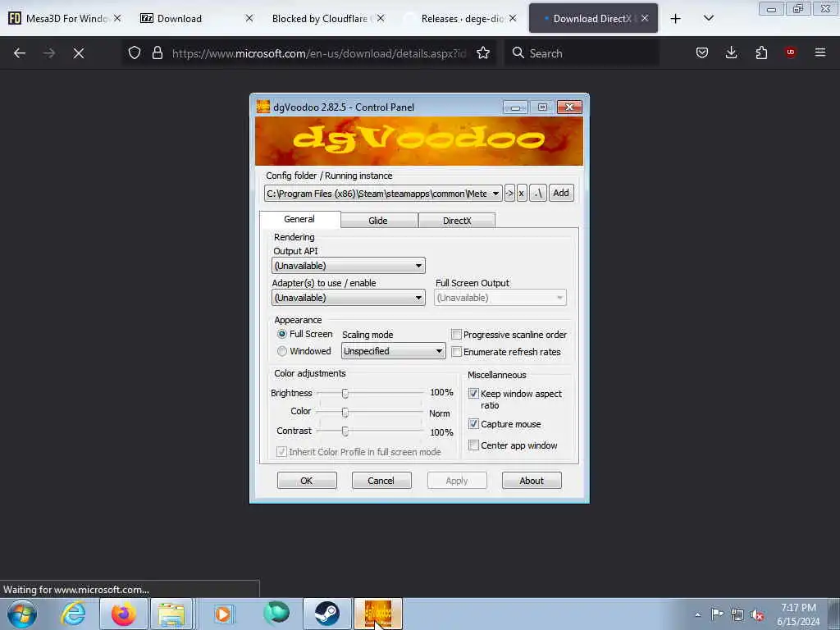Image resolution: width=840 pixels, height=630 pixels.
Task: Close the Releases dege-diosg tab
Action: 513,18
